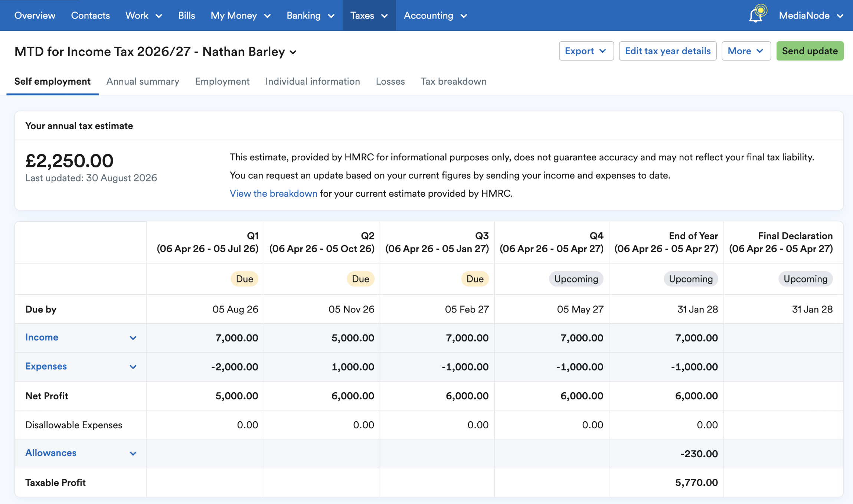Click the End of Year Upcoming badge
This screenshot has width=853, height=504.
tap(691, 279)
